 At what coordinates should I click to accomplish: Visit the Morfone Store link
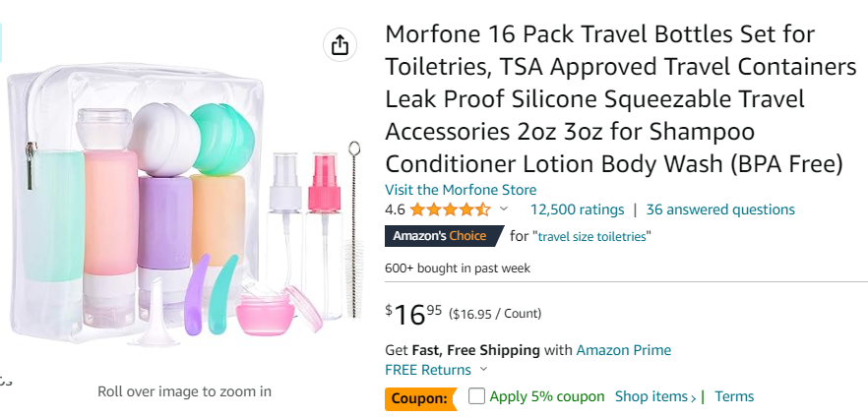461,190
